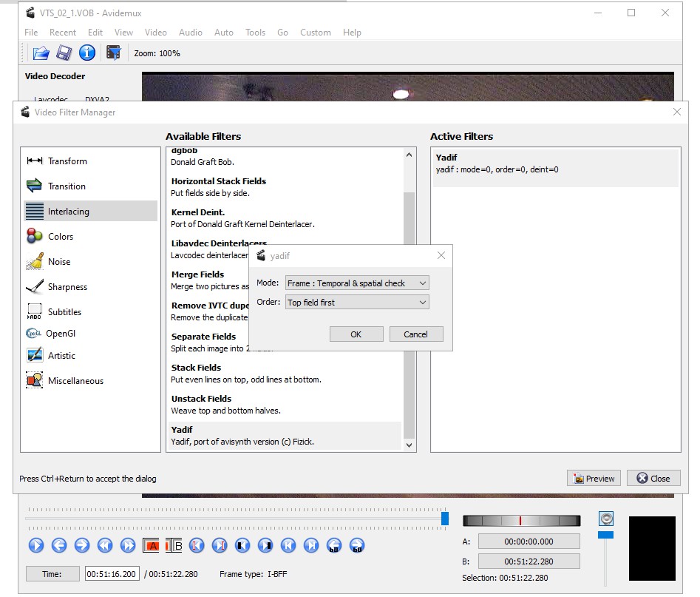
Task: Click the Time button
Action: 52,574
